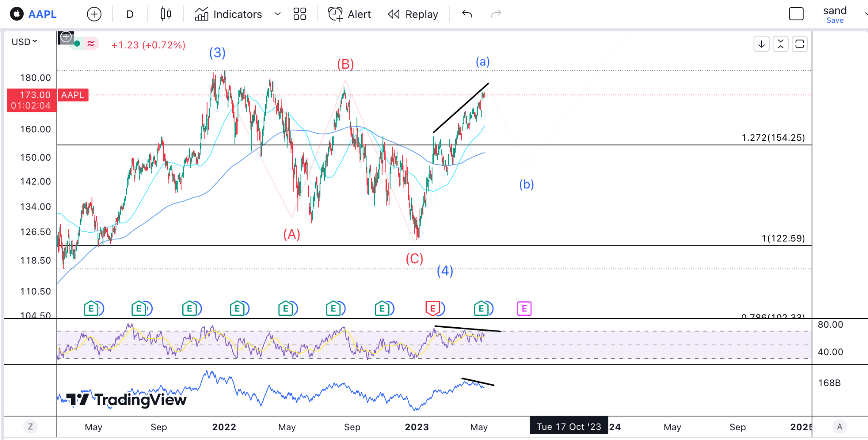The width and height of the screenshot is (868, 440).
Task: Open the red earnings E marker
Action: [x=433, y=309]
